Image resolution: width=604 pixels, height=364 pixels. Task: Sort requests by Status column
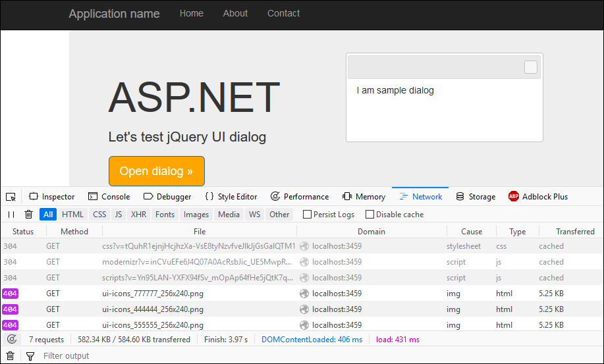pyautogui.click(x=23, y=232)
